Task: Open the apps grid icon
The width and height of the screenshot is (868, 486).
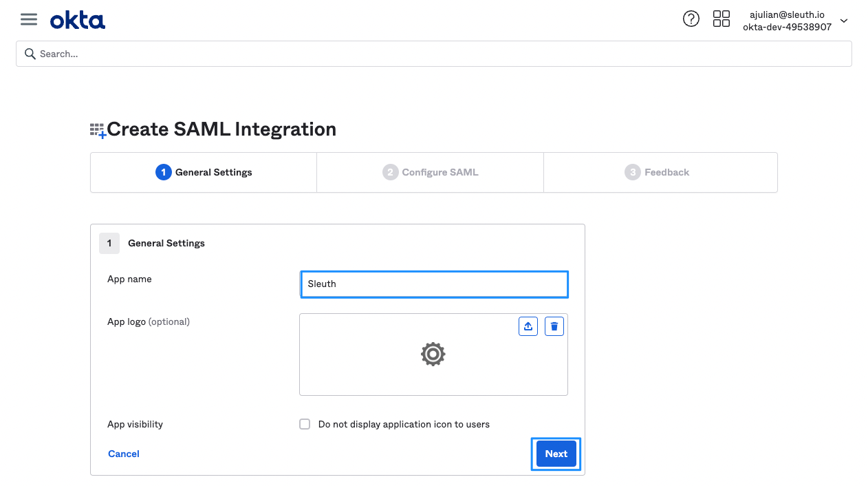Action: pos(721,19)
